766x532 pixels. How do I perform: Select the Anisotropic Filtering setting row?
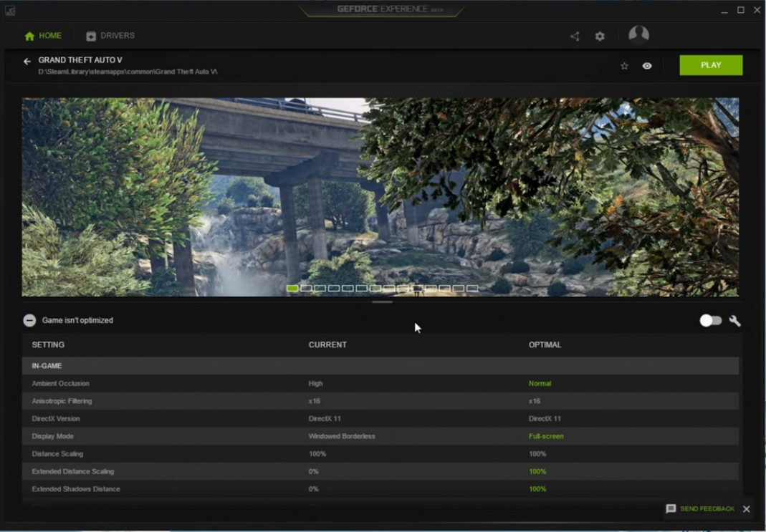(x=380, y=401)
